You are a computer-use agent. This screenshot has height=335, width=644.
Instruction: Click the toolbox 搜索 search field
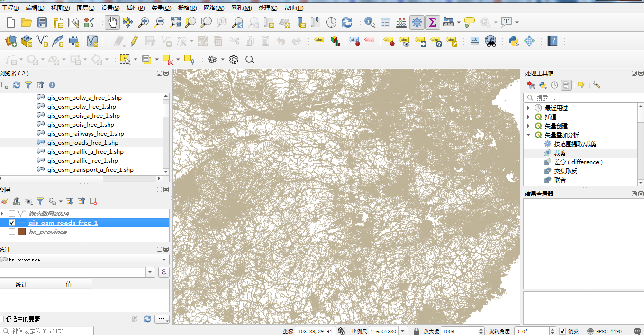pos(583,97)
